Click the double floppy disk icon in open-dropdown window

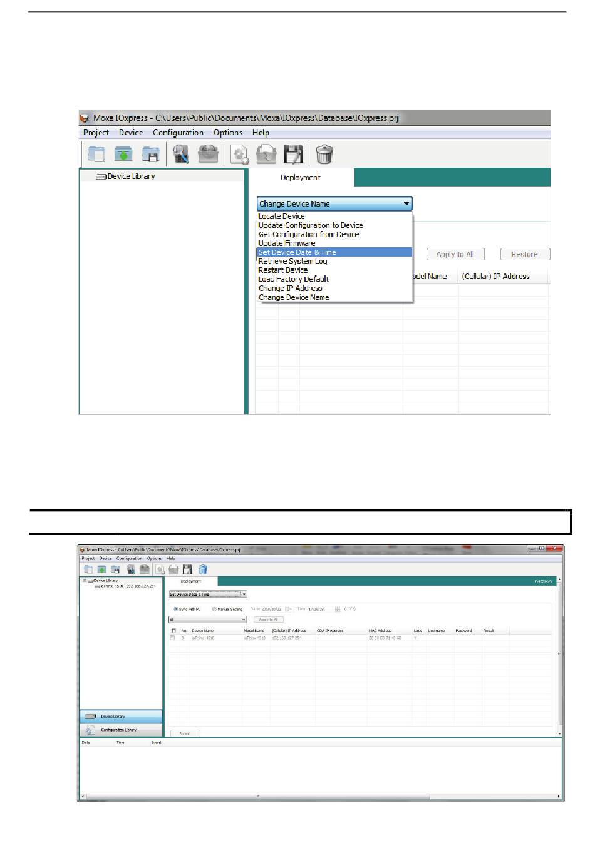(294, 153)
